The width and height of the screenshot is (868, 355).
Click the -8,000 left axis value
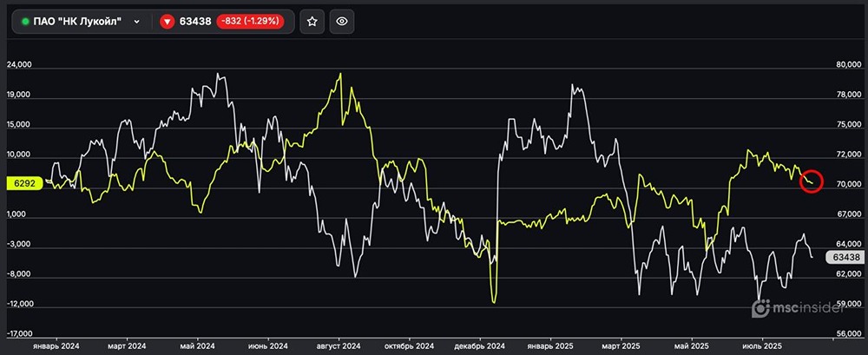click(19, 274)
